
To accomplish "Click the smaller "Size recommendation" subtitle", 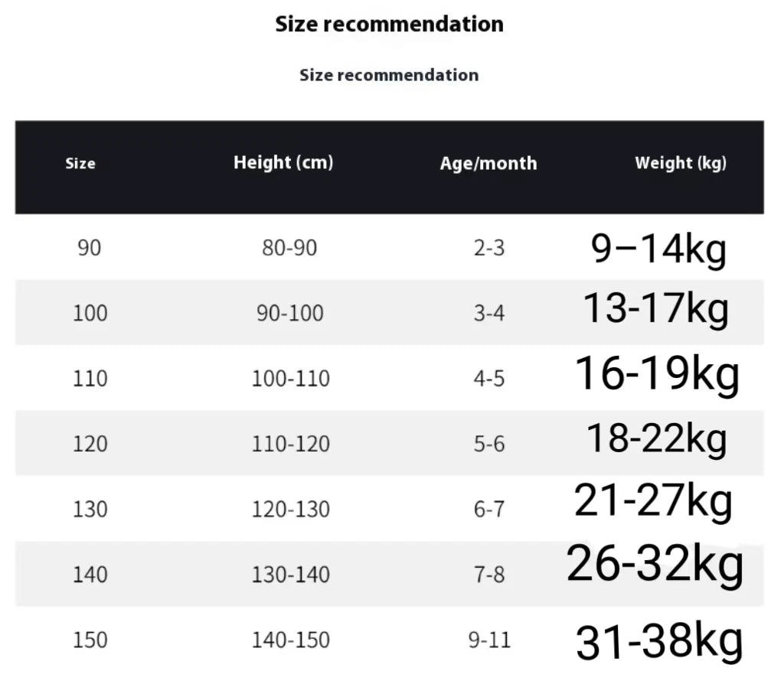I will click(x=389, y=75).
